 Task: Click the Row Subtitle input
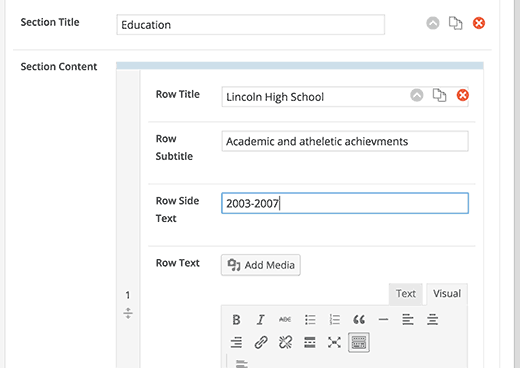coord(345,141)
